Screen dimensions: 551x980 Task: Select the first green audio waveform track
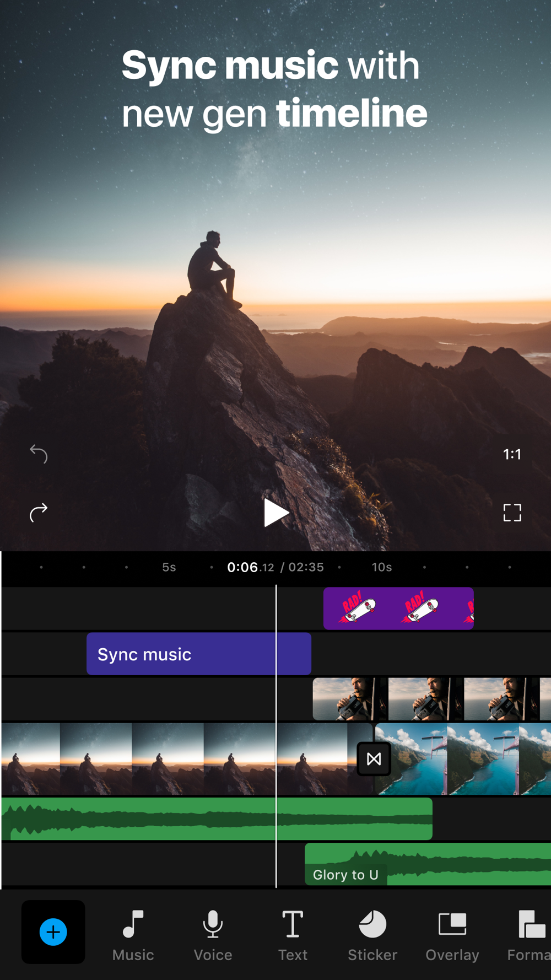(217, 819)
